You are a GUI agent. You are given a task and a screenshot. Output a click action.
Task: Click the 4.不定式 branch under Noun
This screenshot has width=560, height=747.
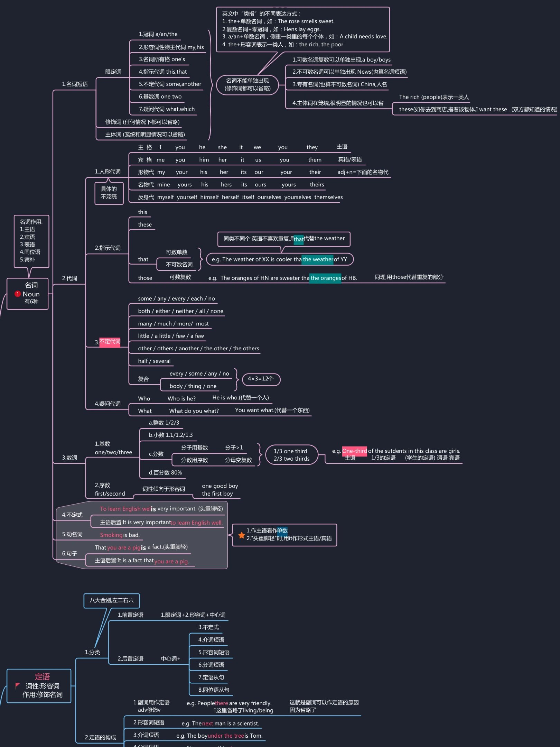tap(72, 515)
